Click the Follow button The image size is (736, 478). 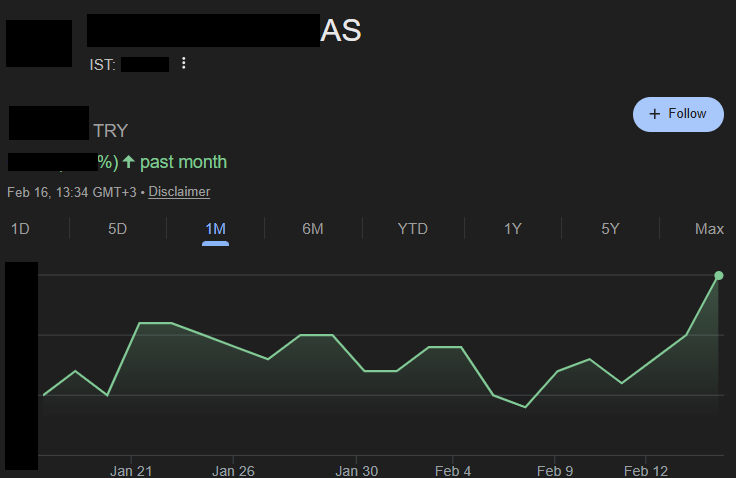click(x=678, y=114)
